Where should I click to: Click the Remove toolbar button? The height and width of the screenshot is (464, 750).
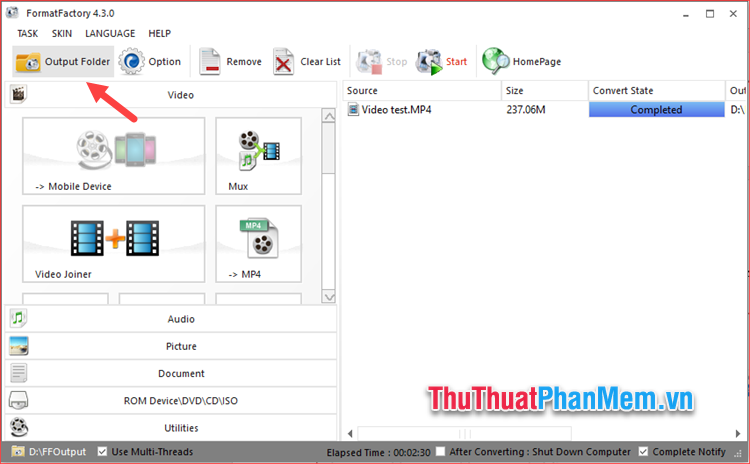231,62
